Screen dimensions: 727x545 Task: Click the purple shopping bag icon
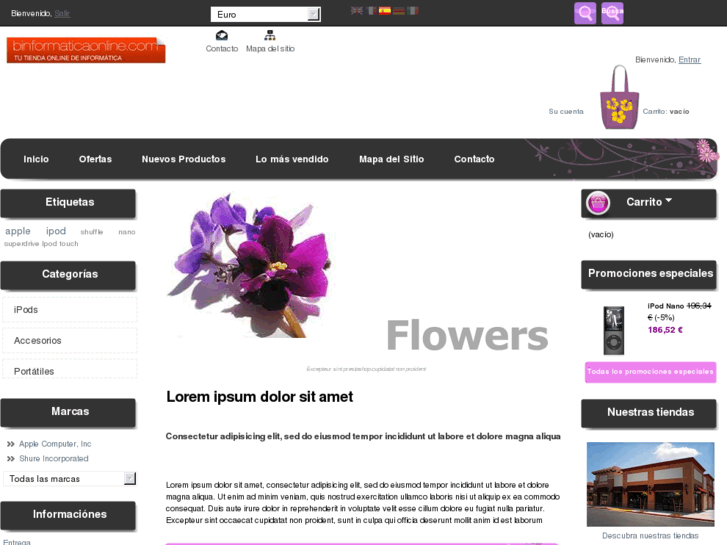coord(619,97)
